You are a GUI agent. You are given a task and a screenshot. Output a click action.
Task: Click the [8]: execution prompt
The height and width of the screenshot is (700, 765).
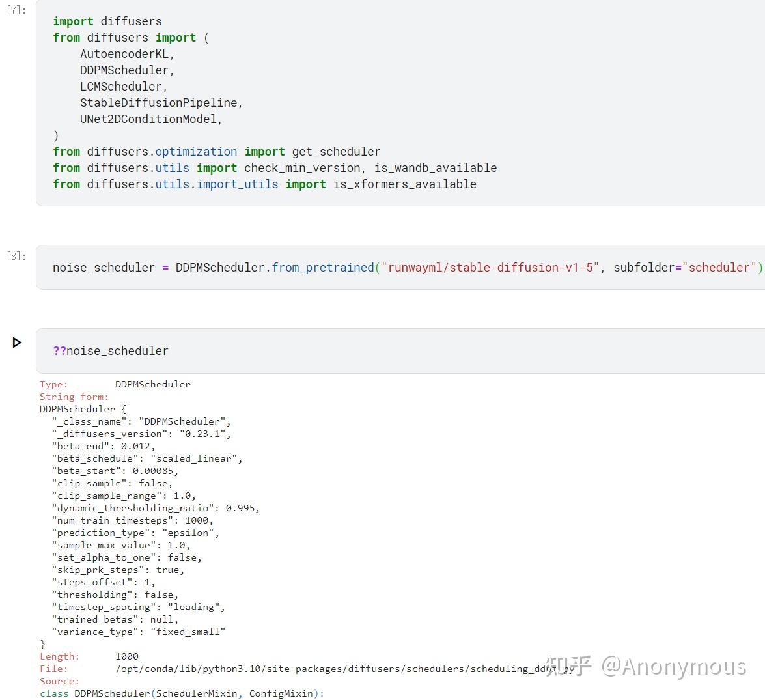click(x=16, y=256)
